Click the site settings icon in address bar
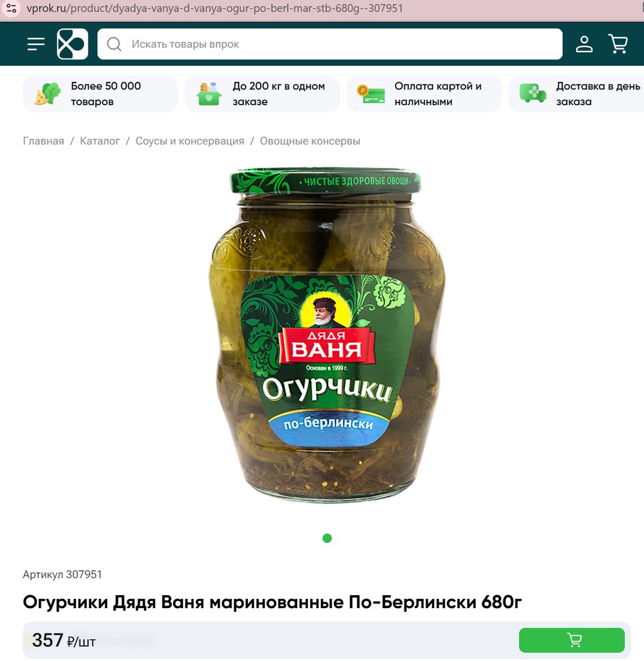Viewport: 644px width, 661px height. [x=12, y=8]
